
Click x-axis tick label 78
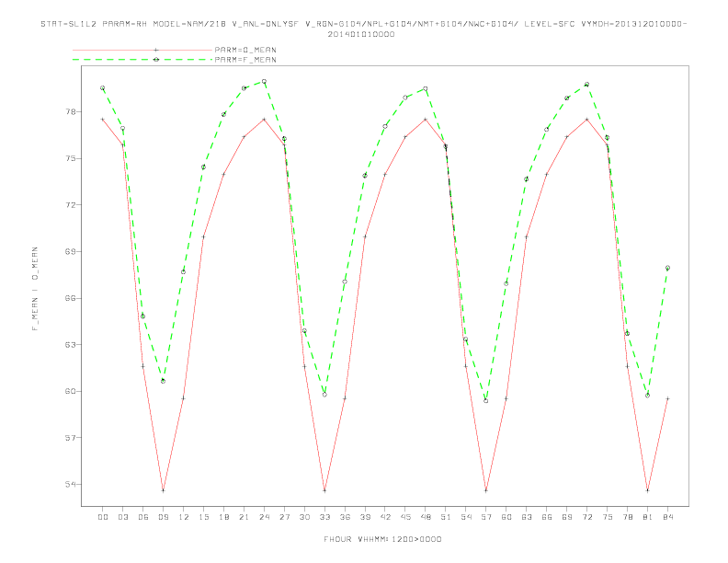point(627,517)
